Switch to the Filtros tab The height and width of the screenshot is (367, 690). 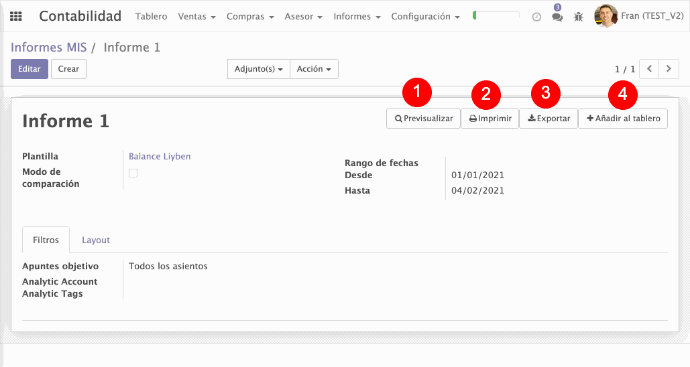[x=46, y=240]
